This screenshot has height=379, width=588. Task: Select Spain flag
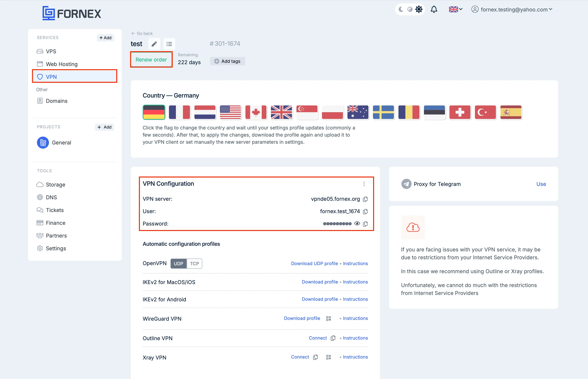pos(511,112)
